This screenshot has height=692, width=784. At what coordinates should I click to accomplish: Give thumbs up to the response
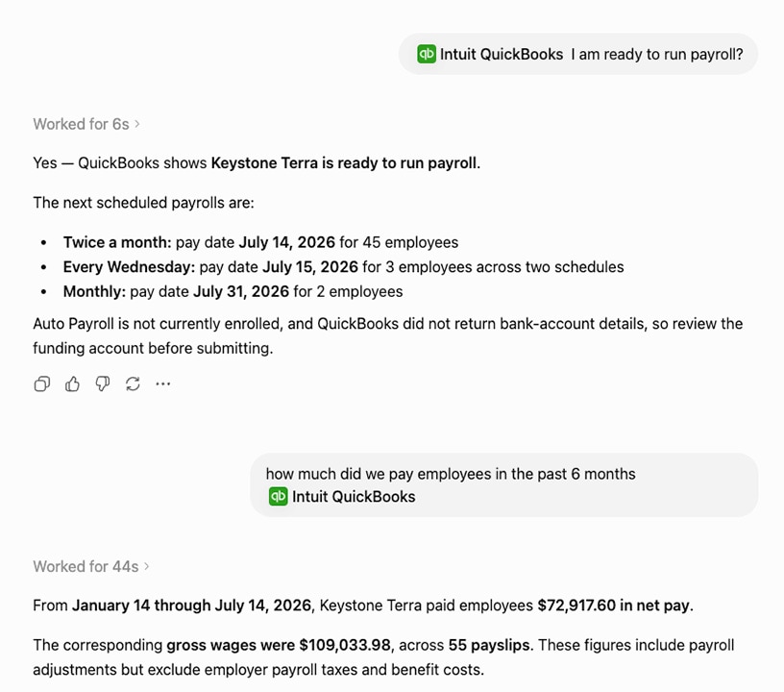point(72,384)
